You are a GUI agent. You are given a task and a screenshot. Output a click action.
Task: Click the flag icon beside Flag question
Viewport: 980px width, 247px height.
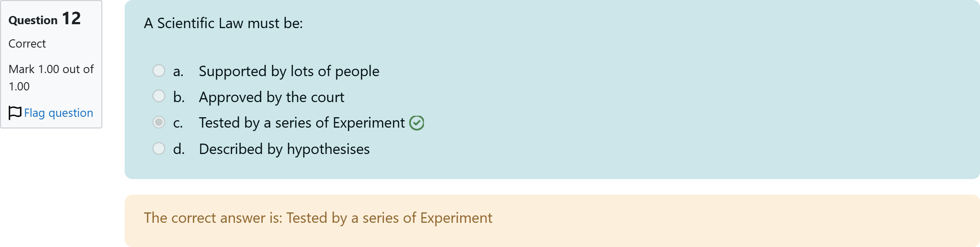[x=15, y=113]
